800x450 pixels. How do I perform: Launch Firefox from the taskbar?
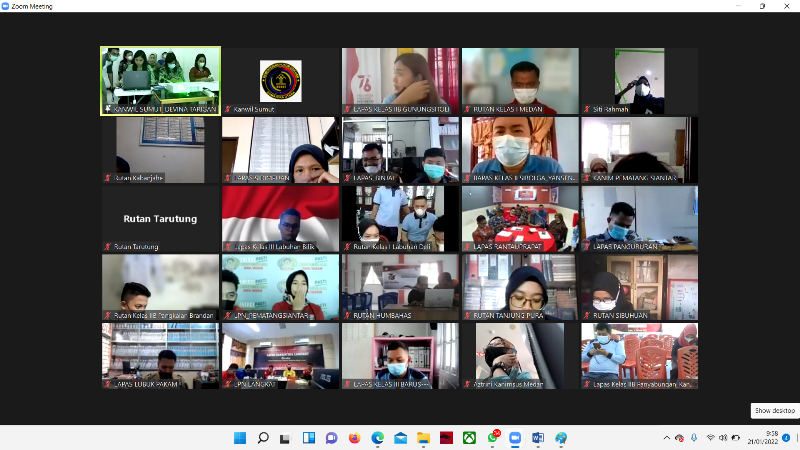click(x=354, y=438)
